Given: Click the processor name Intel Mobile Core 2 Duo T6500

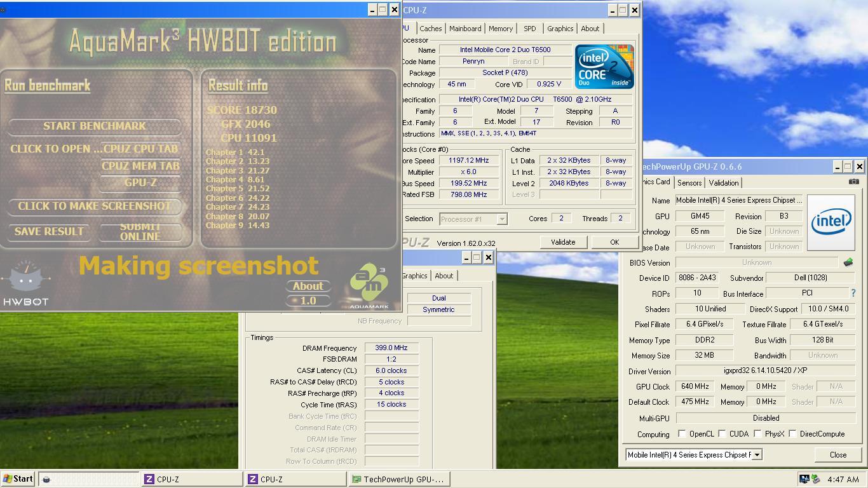Looking at the screenshot, I should coord(505,50).
